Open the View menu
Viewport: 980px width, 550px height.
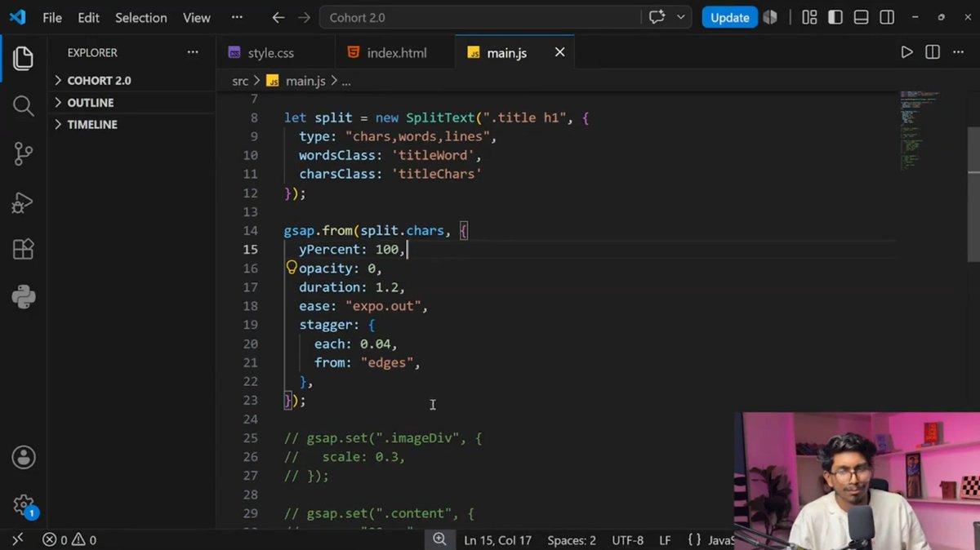tap(196, 17)
